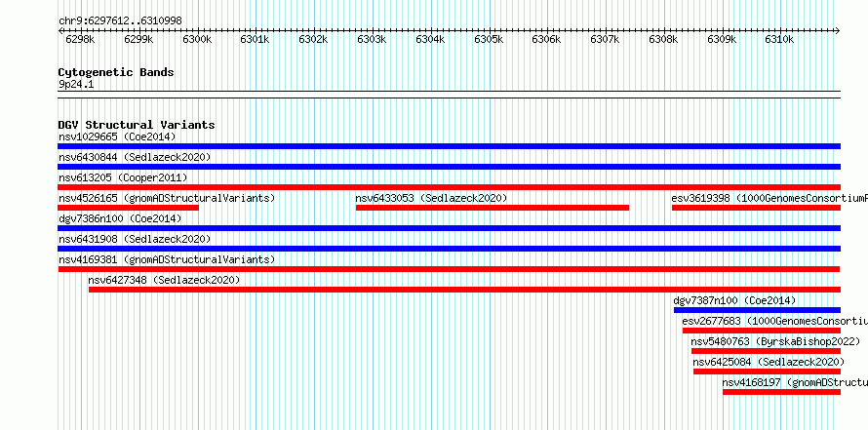Screen dimensions: 868x430
Task: Open the nsv6425084 (Sedlazeck2020) label
Action: [769, 362]
